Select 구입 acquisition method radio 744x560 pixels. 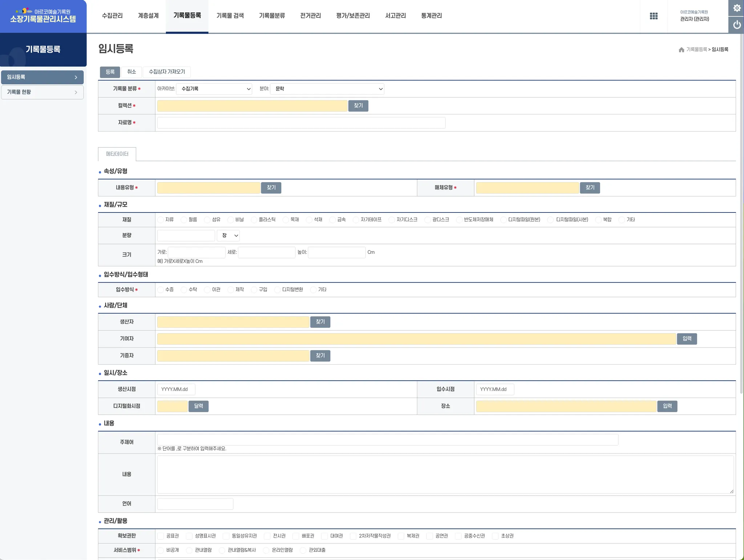coord(254,290)
